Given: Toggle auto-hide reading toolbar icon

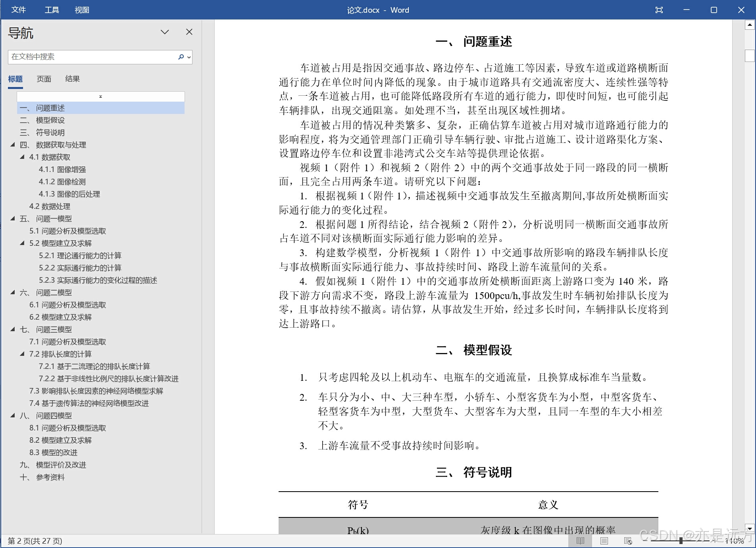Looking at the screenshot, I should click(659, 10).
